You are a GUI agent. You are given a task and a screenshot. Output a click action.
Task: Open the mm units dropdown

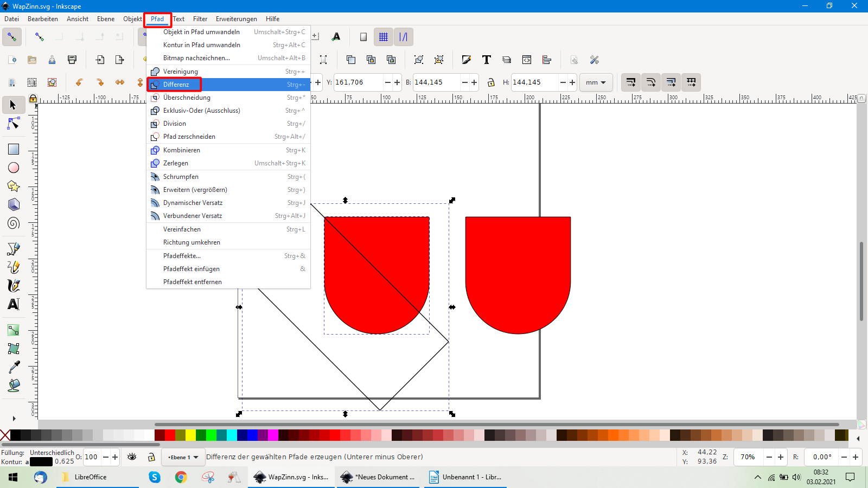coord(596,82)
